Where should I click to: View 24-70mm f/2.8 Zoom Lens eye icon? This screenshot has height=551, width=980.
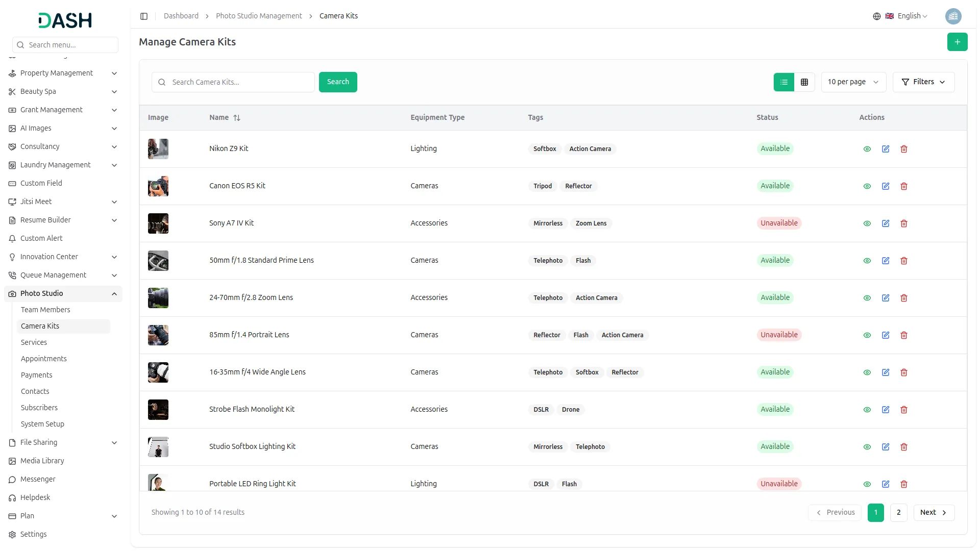(867, 298)
